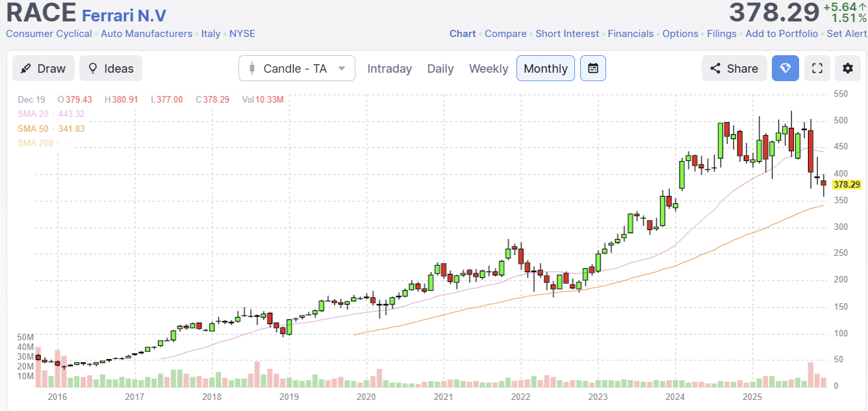Screen dimensions: 868x411
Task: Click the RACE ticker symbol
Action: [41, 13]
